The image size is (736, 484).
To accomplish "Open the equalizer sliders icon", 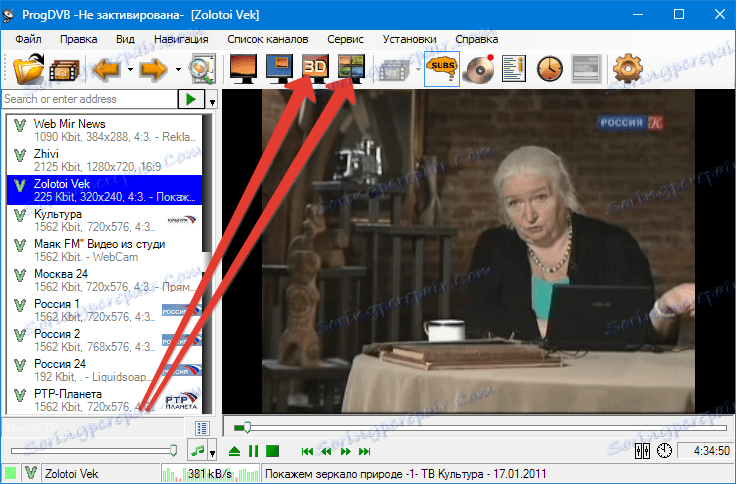I will pos(642,451).
